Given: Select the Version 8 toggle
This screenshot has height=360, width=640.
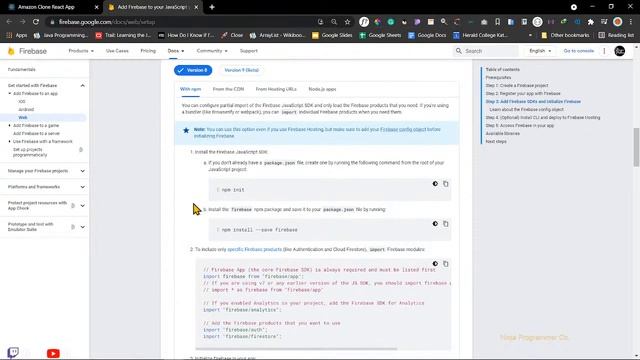Looking at the screenshot, I should click(193, 70).
